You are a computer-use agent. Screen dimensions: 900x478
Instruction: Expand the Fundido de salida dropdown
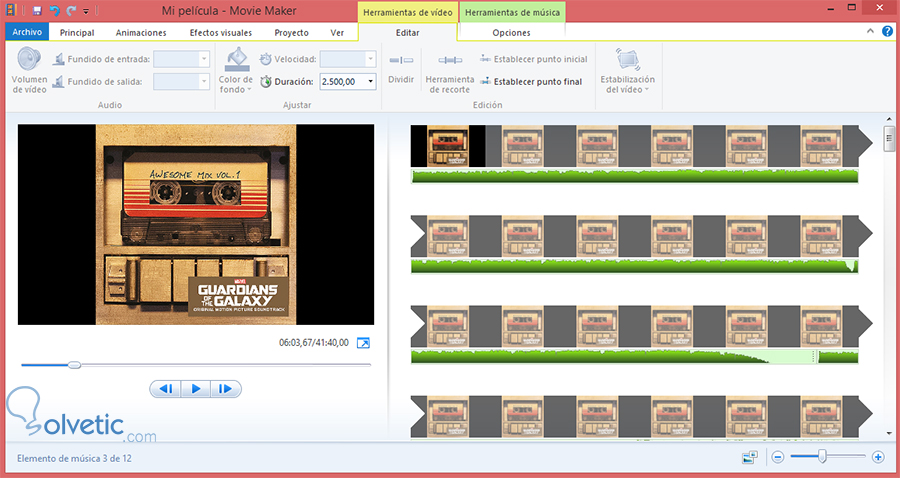(203, 82)
